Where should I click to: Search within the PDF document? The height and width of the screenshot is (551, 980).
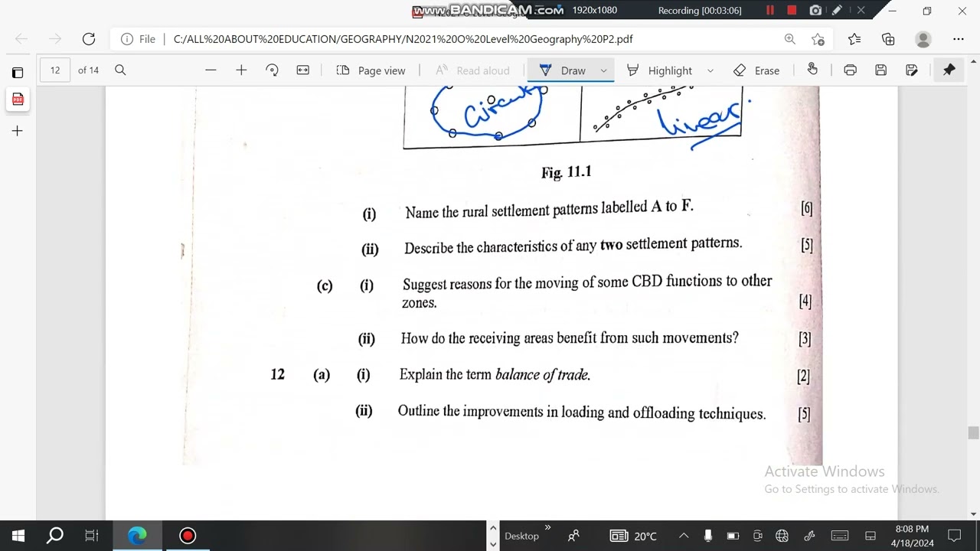(x=120, y=70)
